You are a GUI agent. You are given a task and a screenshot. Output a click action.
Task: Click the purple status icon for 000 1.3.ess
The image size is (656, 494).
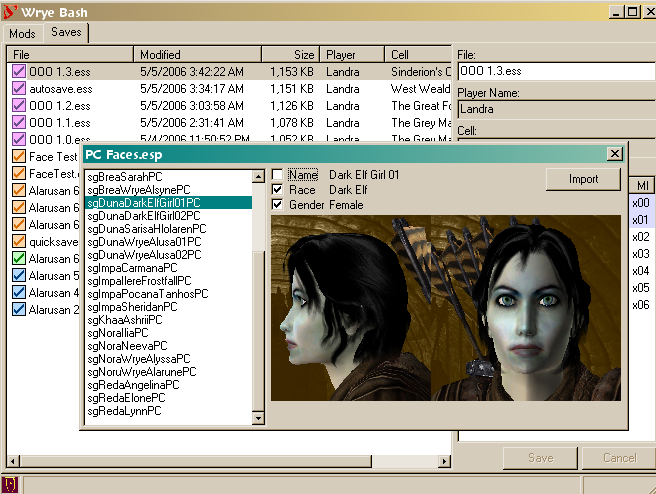click(x=18, y=71)
